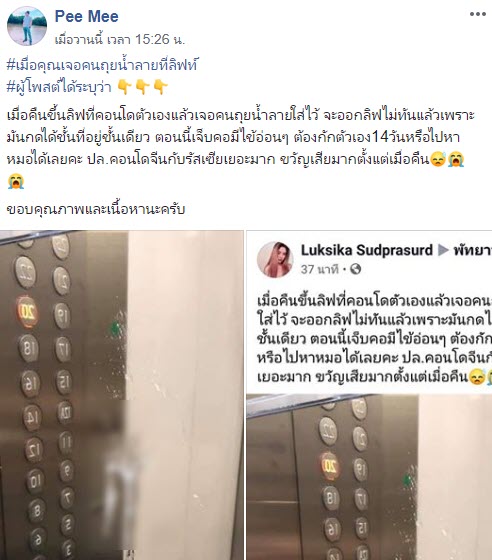The image size is (492, 560).
Task: Click the Luksika Sudprasurd name
Action: click(367, 250)
